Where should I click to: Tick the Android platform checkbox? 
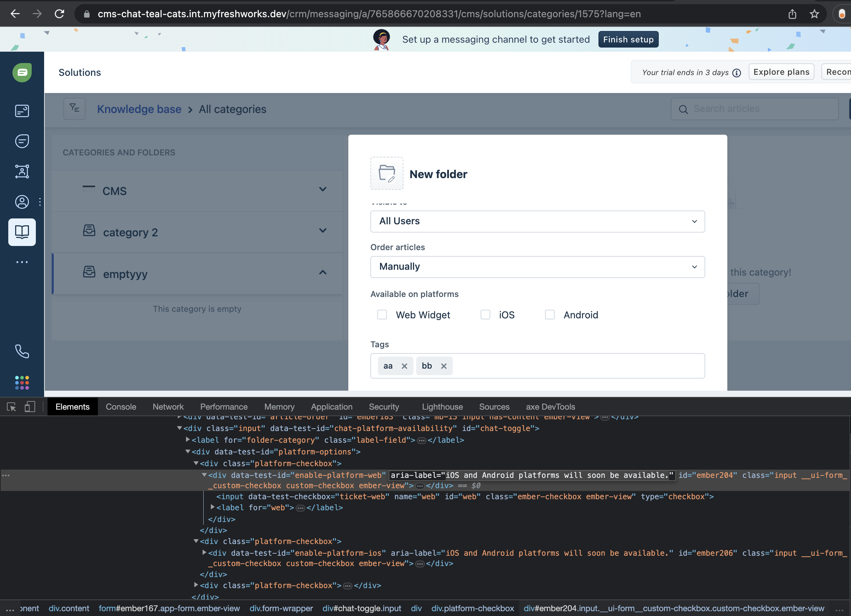[x=550, y=315]
